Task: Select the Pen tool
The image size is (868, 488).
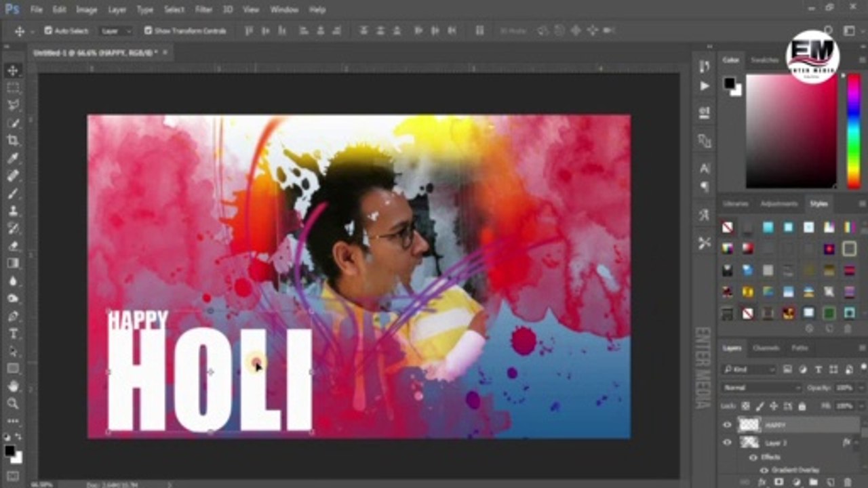Action: click(13, 316)
